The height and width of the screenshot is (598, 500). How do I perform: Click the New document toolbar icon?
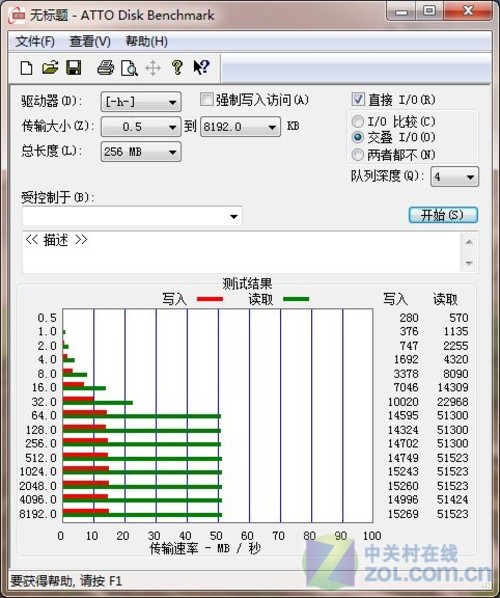coord(26,68)
